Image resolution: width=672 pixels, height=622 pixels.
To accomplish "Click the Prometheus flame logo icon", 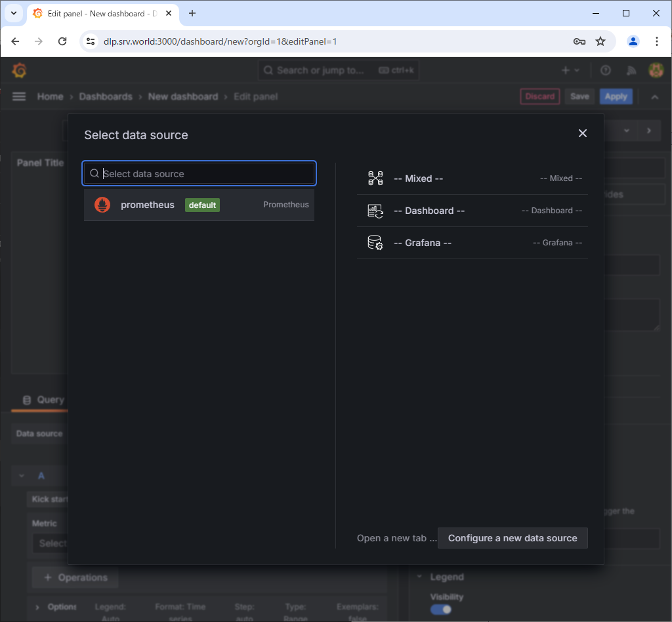I will pyautogui.click(x=102, y=205).
